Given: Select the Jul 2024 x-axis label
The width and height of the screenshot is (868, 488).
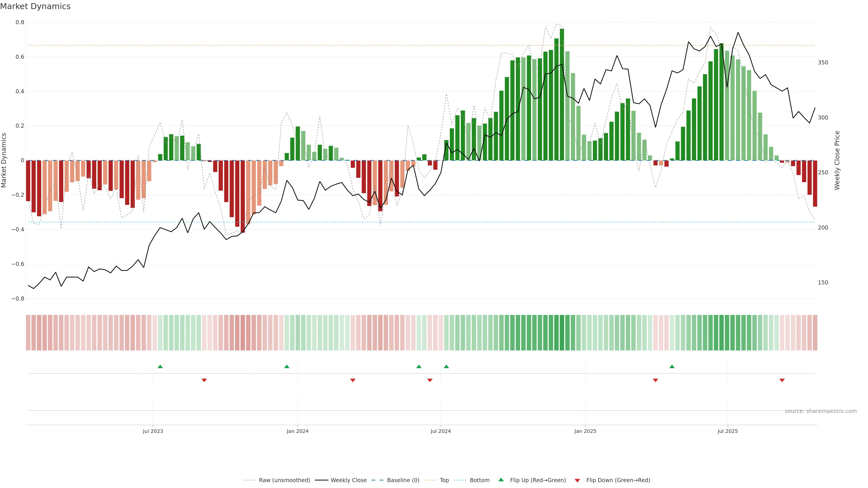Looking at the screenshot, I should [x=440, y=431].
